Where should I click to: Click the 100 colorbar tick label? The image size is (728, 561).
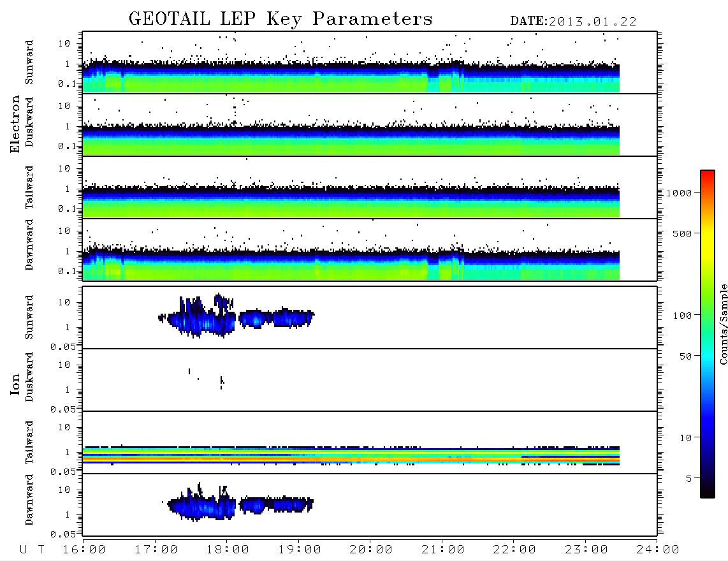tap(683, 316)
